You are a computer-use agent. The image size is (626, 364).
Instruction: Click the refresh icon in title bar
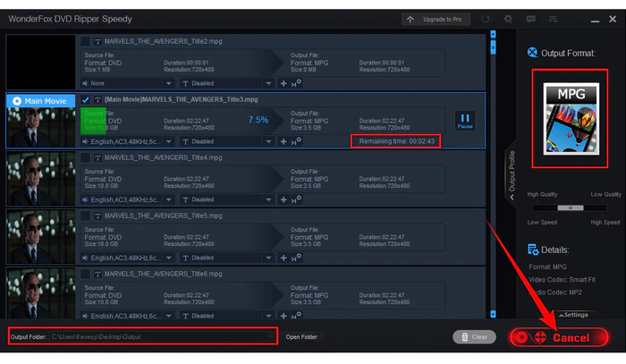(486, 19)
